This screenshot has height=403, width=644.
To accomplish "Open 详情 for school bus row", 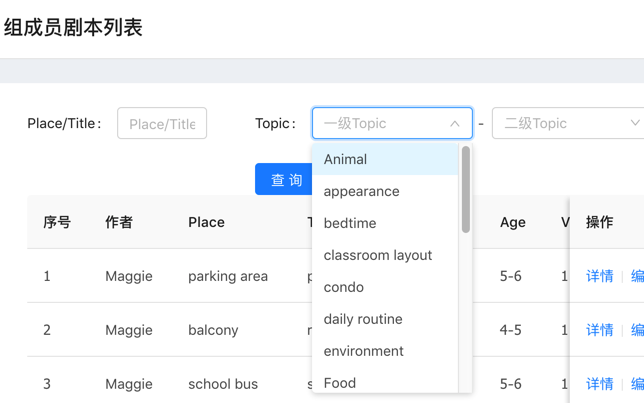I will click(x=599, y=384).
